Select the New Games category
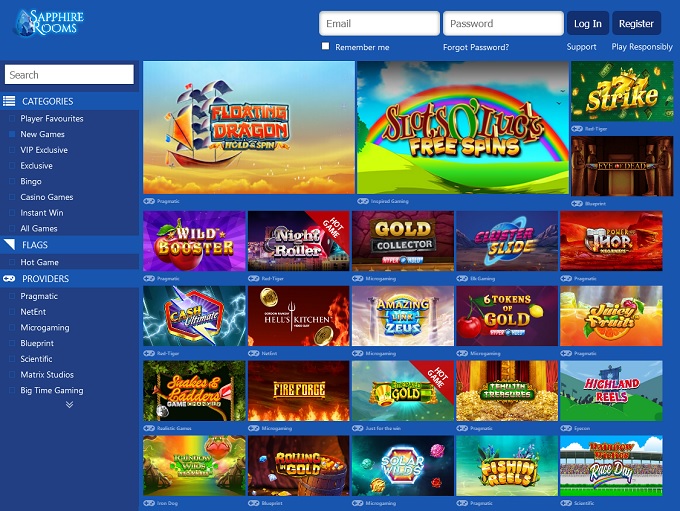The width and height of the screenshot is (680, 511). [x=42, y=134]
